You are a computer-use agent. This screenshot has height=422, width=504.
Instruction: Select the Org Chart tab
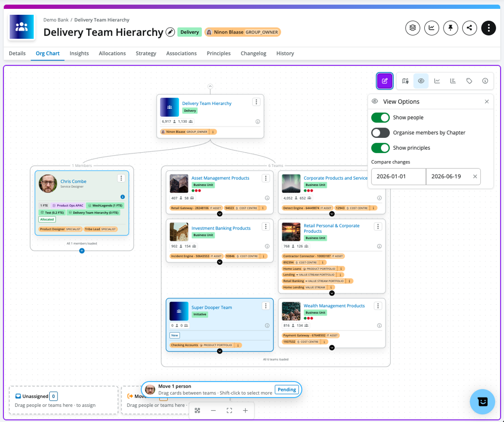point(48,53)
